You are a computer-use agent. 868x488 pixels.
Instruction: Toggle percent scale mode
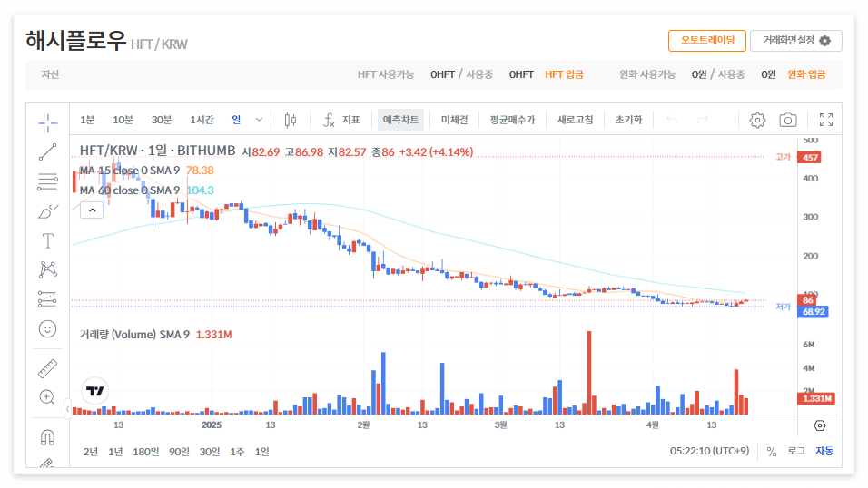point(771,452)
